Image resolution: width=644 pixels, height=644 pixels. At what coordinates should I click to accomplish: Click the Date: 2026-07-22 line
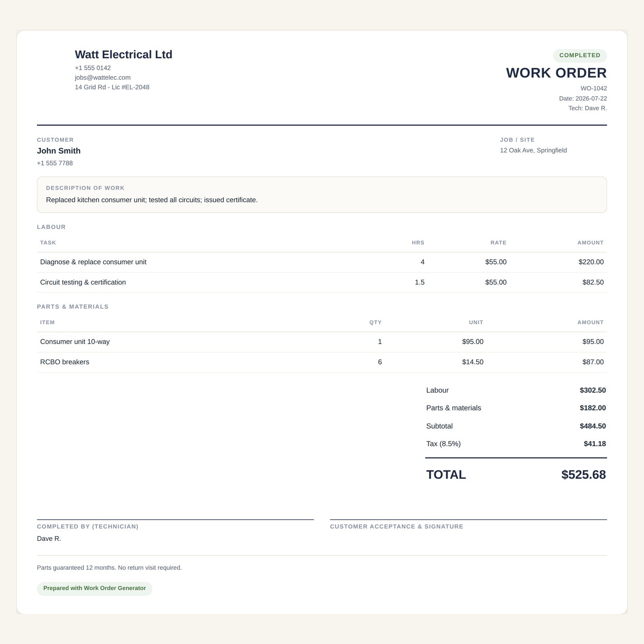pos(583,99)
